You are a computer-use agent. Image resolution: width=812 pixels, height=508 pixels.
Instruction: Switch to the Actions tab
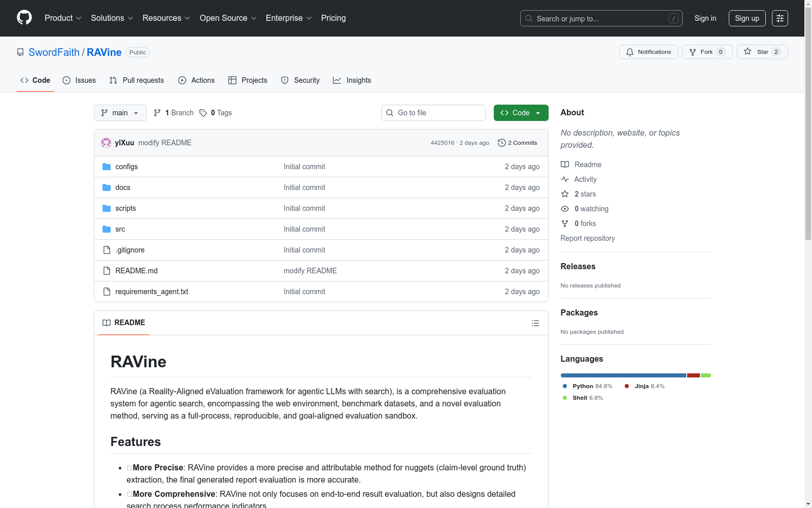[x=196, y=80]
